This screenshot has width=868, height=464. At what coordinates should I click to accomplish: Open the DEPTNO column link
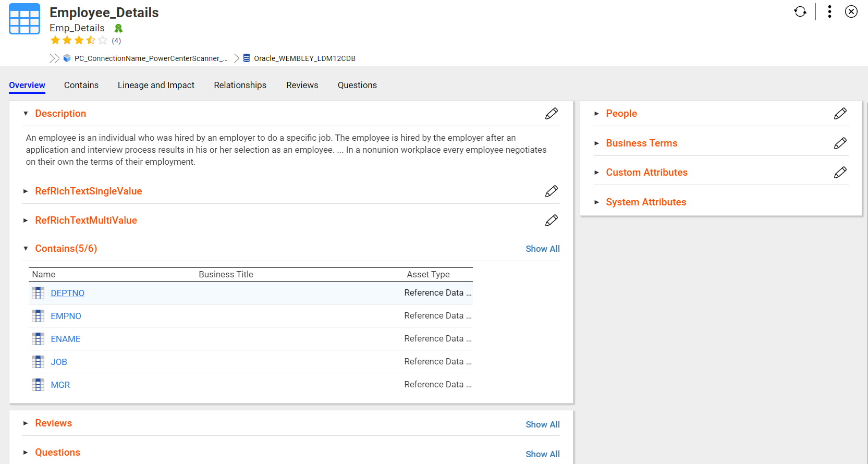tap(67, 293)
